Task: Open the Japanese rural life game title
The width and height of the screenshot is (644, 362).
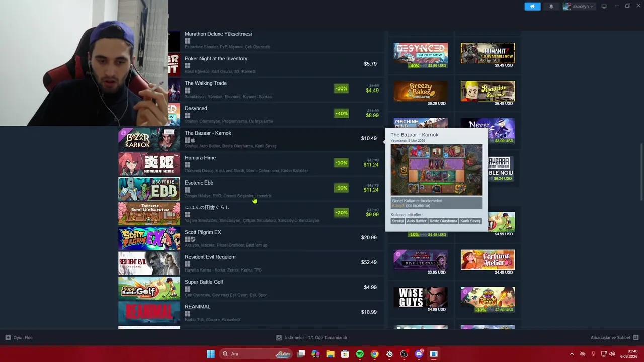Action: click(x=207, y=207)
